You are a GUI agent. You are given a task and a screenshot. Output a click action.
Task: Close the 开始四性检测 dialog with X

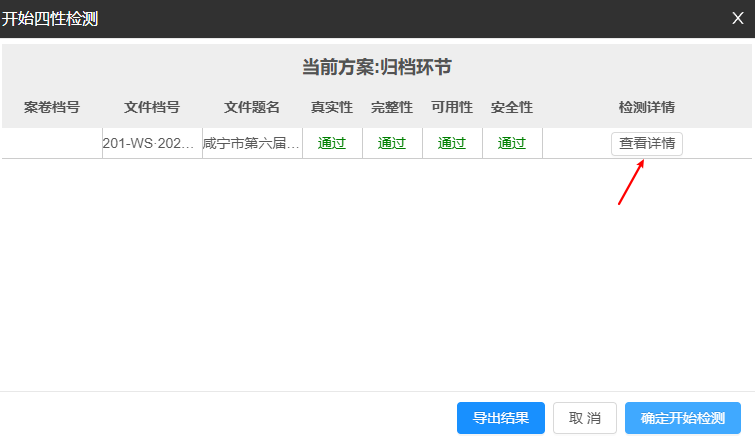click(x=737, y=18)
